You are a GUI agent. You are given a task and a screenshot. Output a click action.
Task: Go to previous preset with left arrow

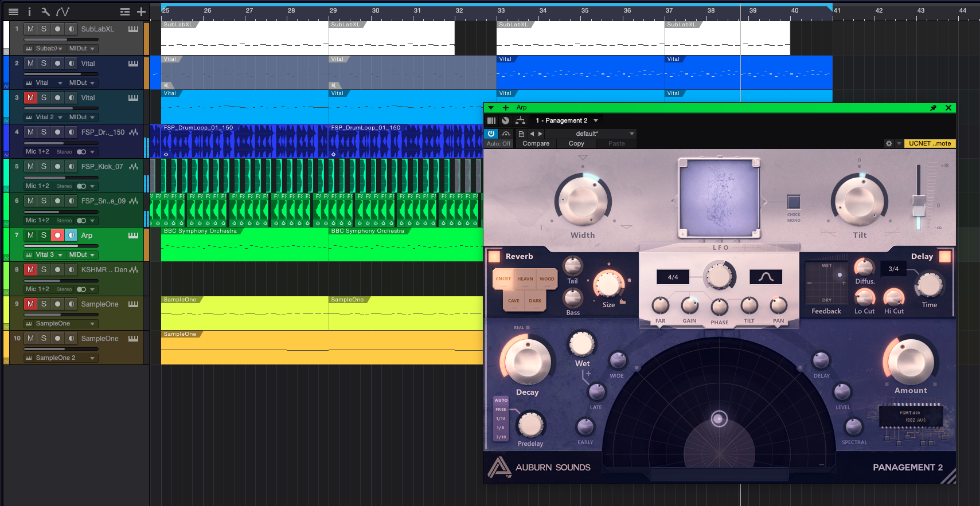(x=532, y=134)
